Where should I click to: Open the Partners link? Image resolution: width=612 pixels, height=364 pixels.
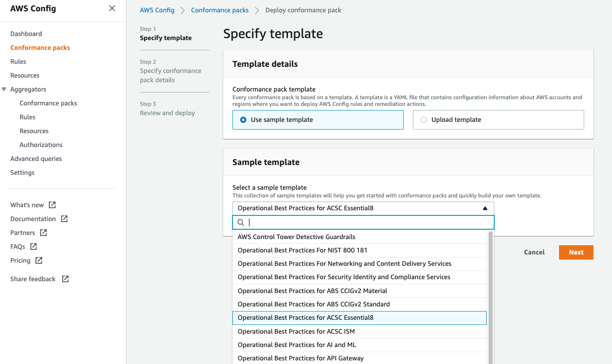click(x=23, y=232)
